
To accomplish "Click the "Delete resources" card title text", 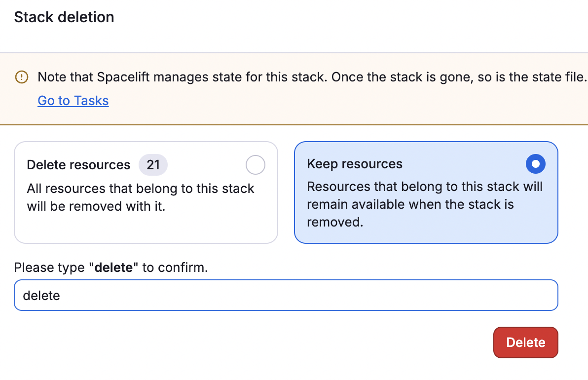I will [x=78, y=165].
